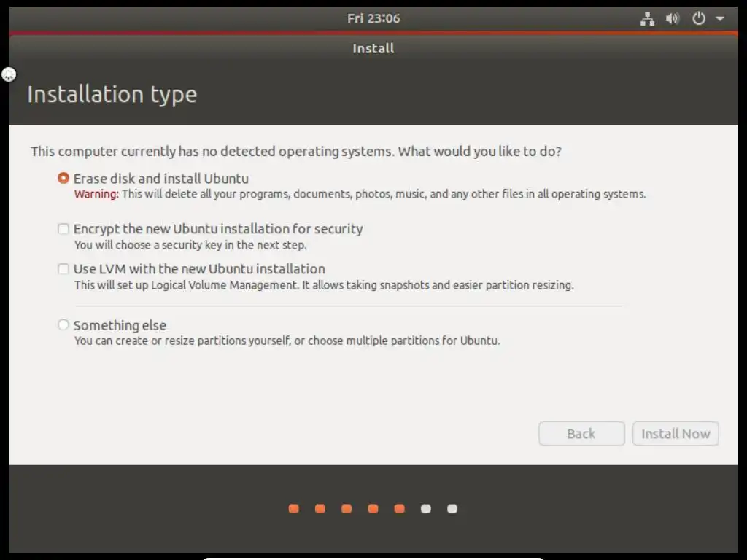Enable Encrypt the new Ubuntu installation checkbox
The width and height of the screenshot is (747, 560).
(x=63, y=229)
